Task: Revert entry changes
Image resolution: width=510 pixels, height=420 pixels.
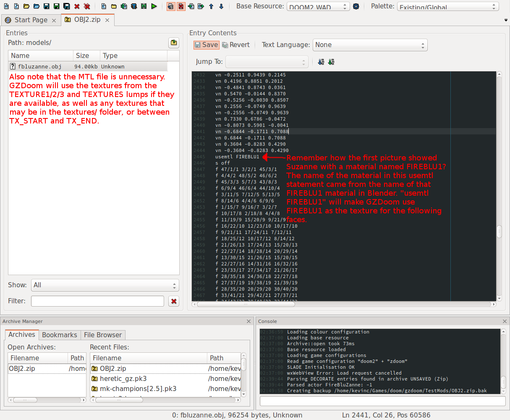Action: point(236,45)
